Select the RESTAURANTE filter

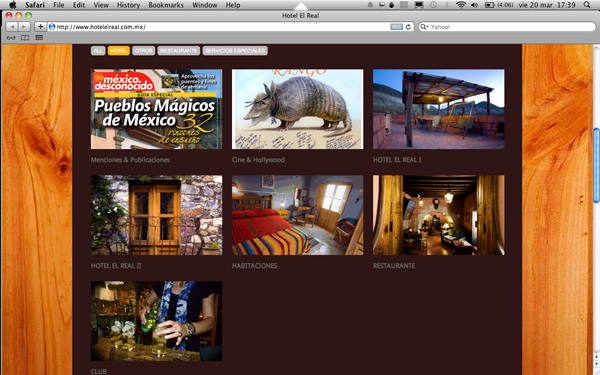[x=179, y=51]
